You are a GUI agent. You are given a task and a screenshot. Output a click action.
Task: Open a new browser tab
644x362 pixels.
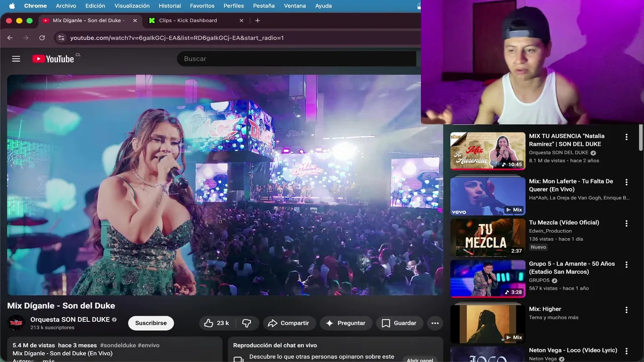pyautogui.click(x=258, y=21)
